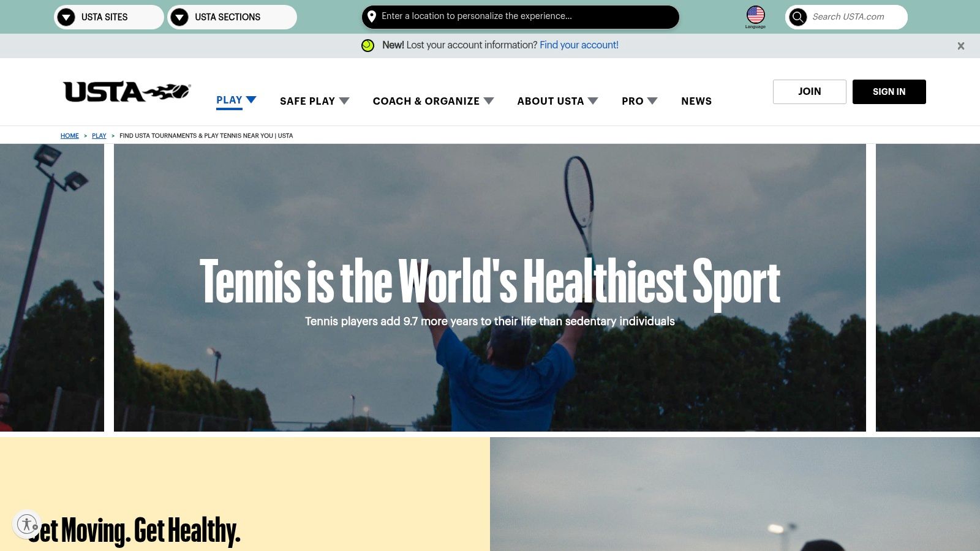The image size is (980, 551).
Task: Click the search magnifier icon
Action: click(797, 17)
